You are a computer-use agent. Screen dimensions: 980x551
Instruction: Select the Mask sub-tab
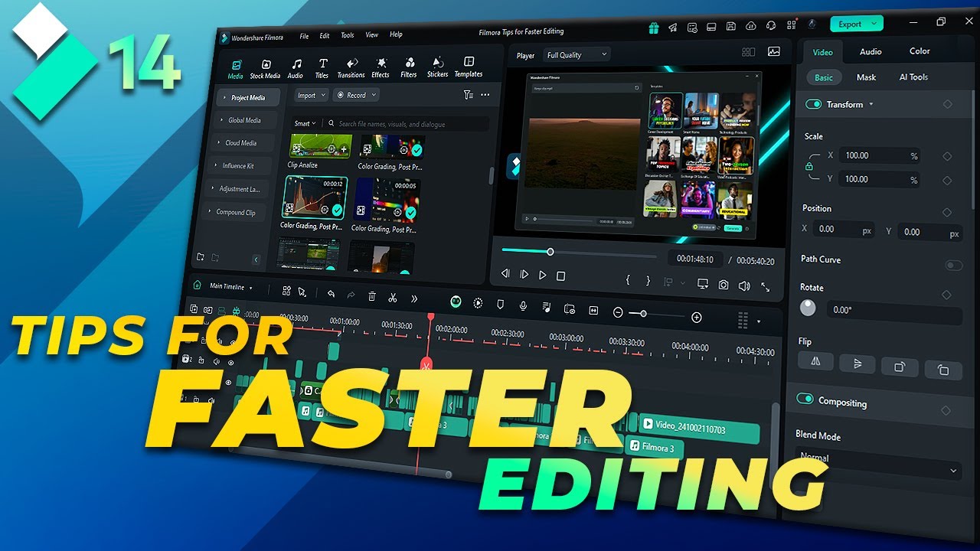pyautogui.click(x=866, y=77)
